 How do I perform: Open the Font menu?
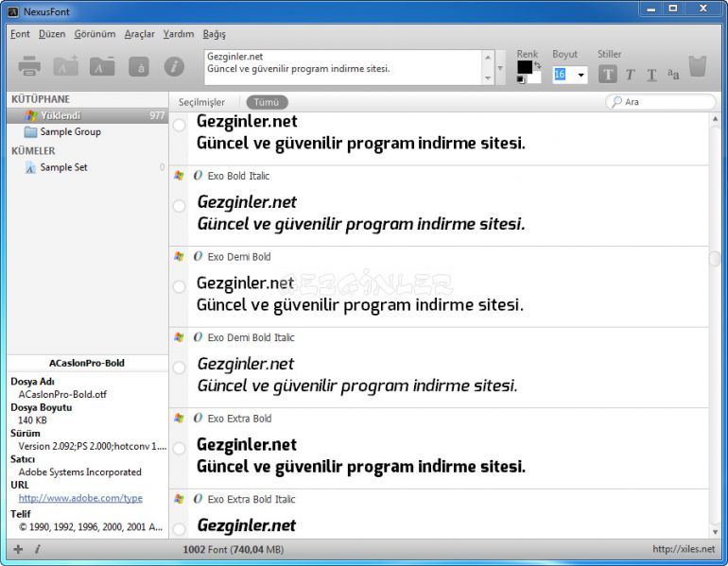pyautogui.click(x=20, y=34)
